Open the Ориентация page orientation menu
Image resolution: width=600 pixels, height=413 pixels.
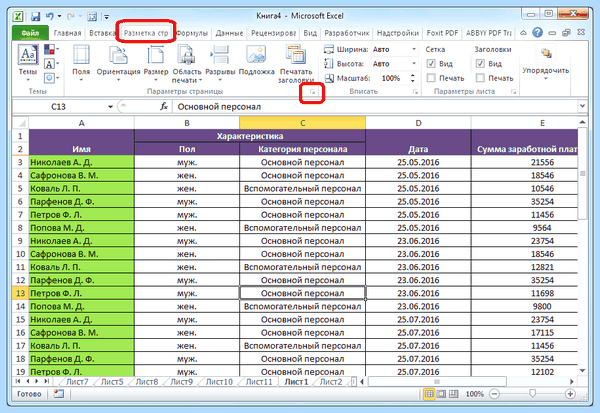click(x=118, y=63)
